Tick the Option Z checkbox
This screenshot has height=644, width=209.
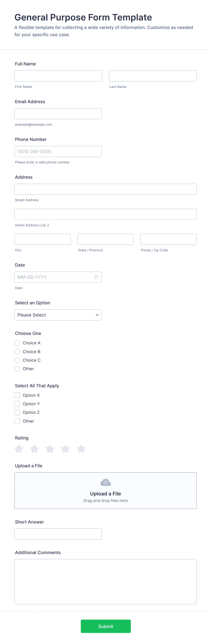pos(17,412)
